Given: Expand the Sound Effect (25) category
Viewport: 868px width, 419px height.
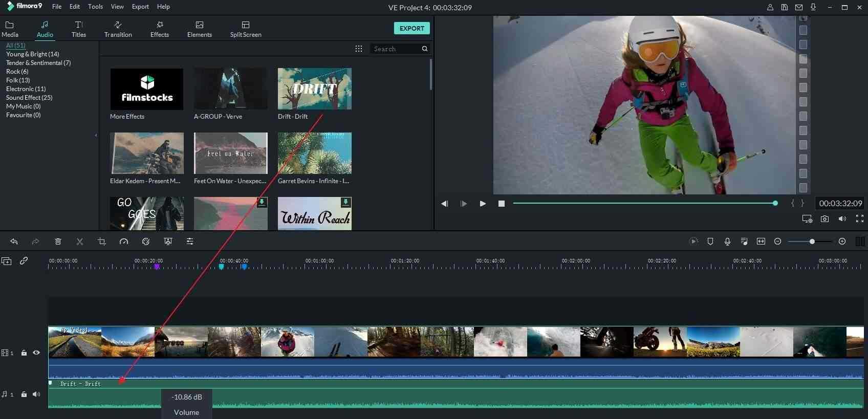Looking at the screenshot, I should tap(29, 98).
